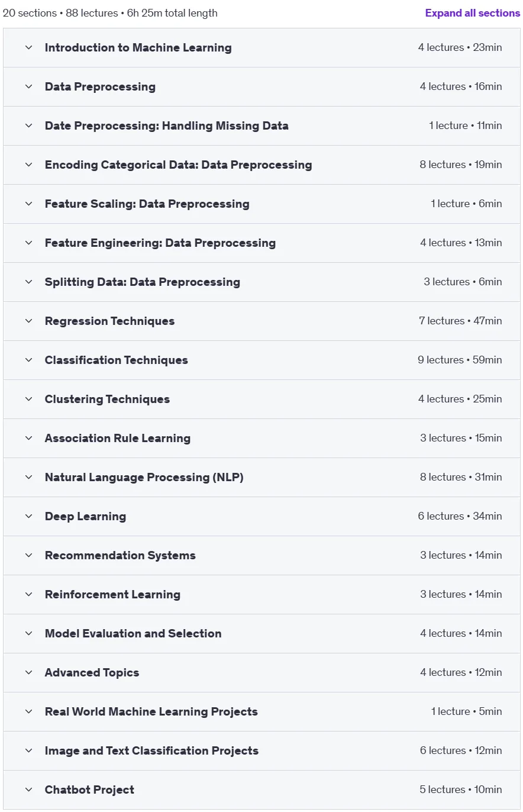Click the Image and Text Classification Projects title

tap(151, 750)
